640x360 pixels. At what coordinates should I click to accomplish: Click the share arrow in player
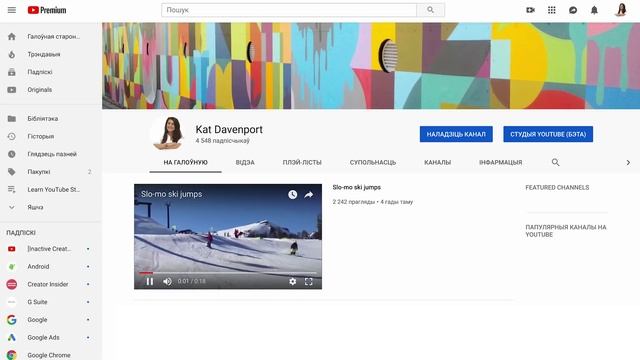pyautogui.click(x=309, y=195)
